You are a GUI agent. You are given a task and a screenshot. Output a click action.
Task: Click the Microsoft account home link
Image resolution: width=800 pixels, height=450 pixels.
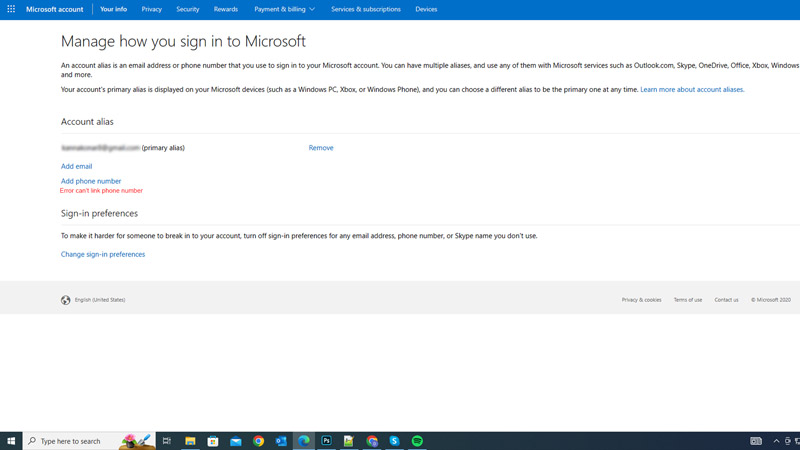(x=55, y=9)
